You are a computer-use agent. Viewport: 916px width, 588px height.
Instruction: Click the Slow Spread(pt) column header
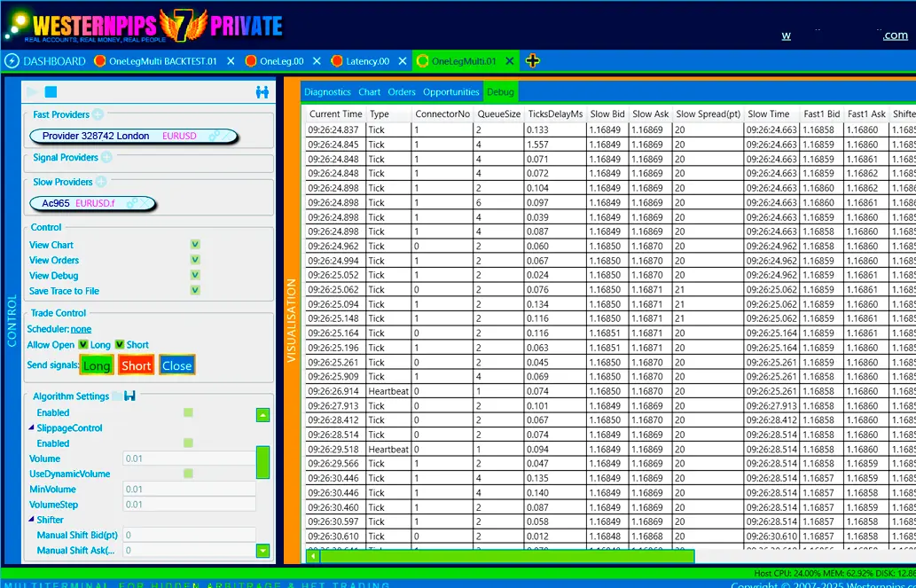point(708,114)
